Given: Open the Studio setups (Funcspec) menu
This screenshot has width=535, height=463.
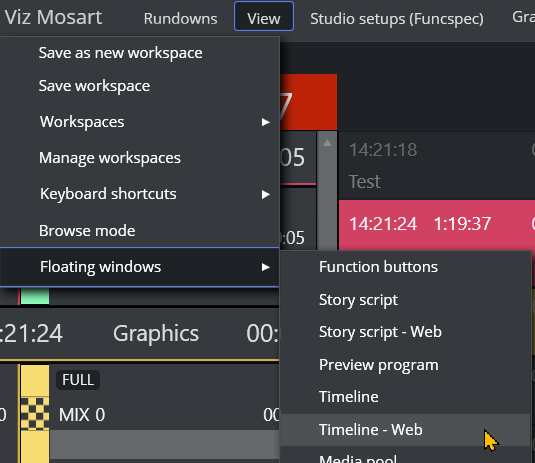Looking at the screenshot, I should click(x=397, y=18).
